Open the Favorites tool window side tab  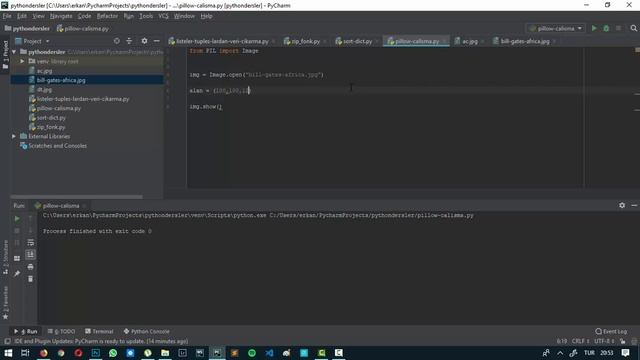pos(5,302)
